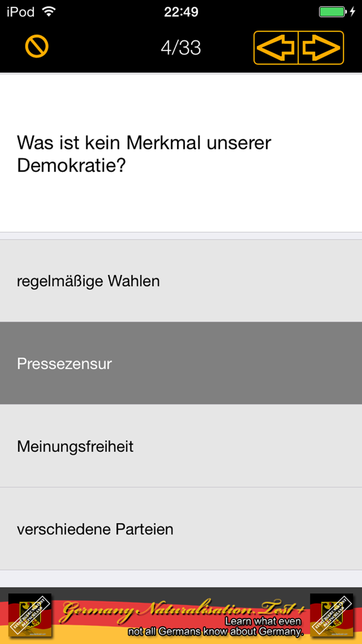Viewport: 362px width, 644px height.
Task: Tap the bottom advertisement banner
Action: [181, 616]
